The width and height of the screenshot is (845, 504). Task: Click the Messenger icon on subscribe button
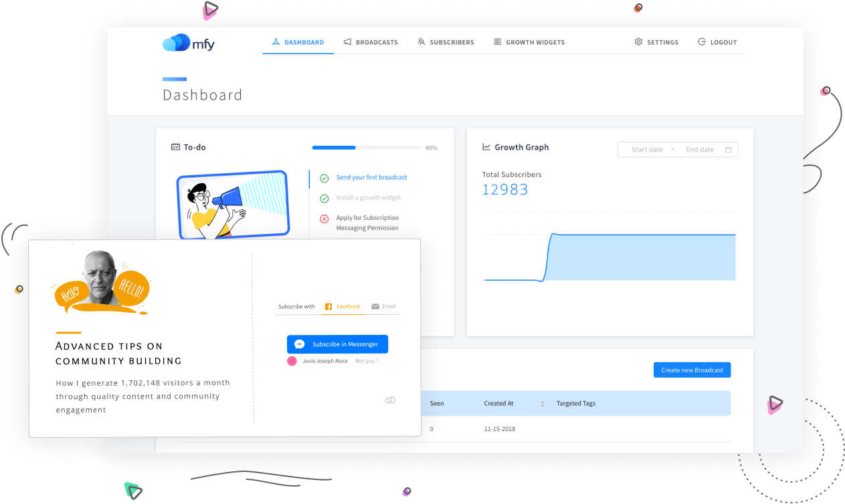(300, 344)
